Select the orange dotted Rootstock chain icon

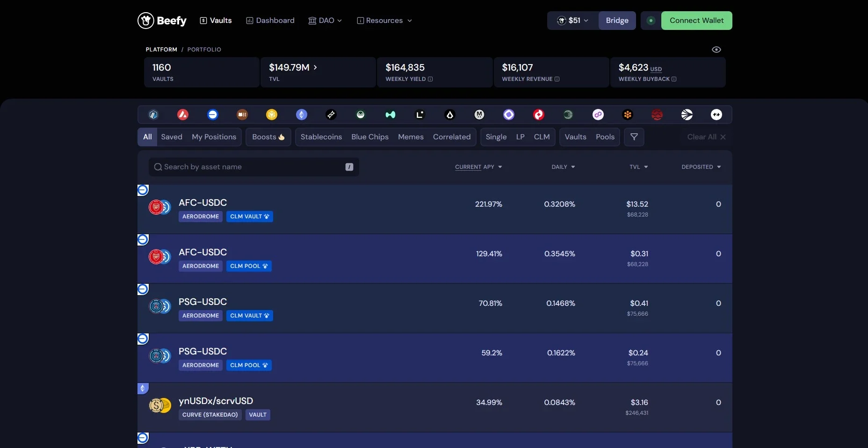coord(628,115)
